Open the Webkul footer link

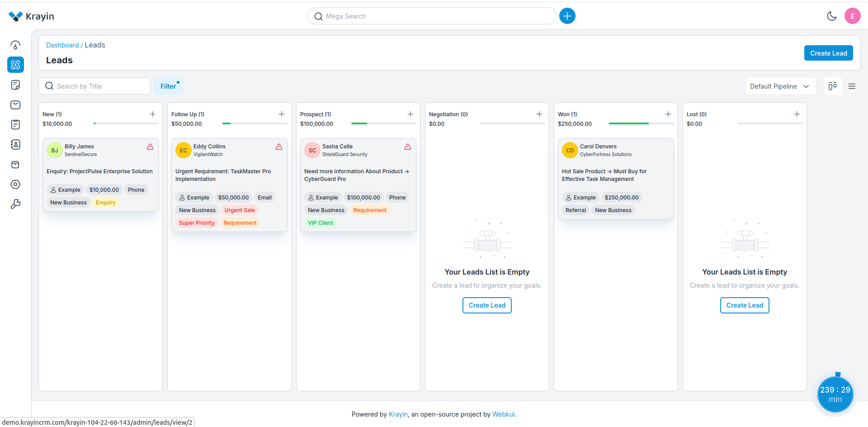tap(503, 414)
